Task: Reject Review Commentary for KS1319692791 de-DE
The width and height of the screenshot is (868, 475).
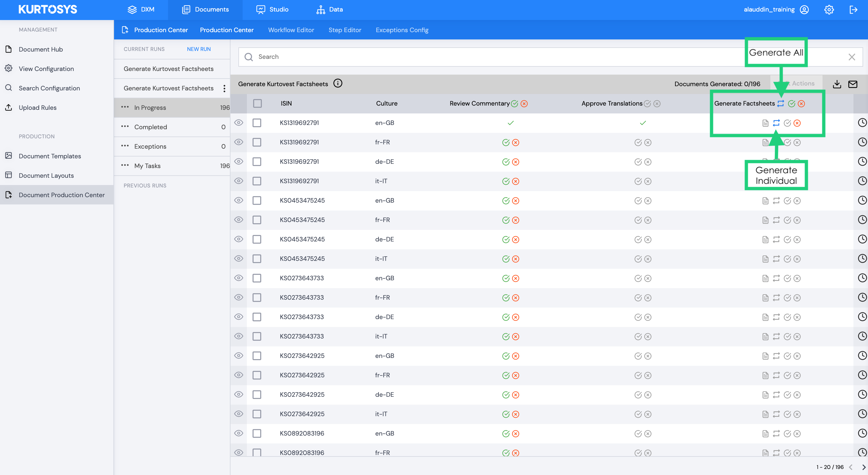Action: click(x=516, y=162)
